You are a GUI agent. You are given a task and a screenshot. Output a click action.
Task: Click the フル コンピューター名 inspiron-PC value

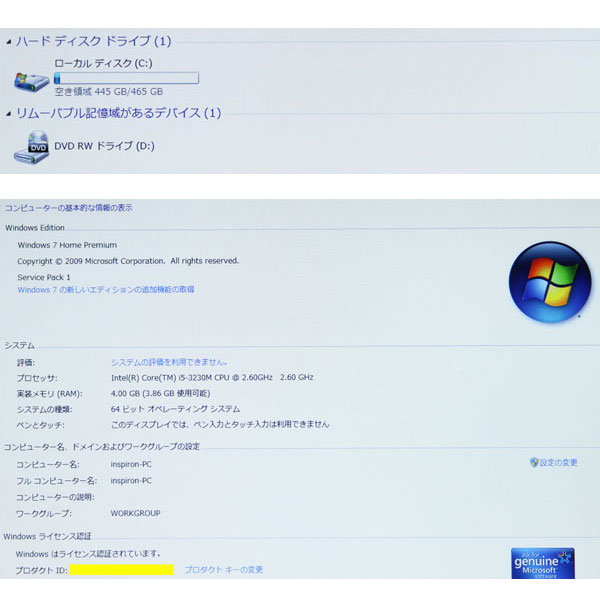(131, 480)
